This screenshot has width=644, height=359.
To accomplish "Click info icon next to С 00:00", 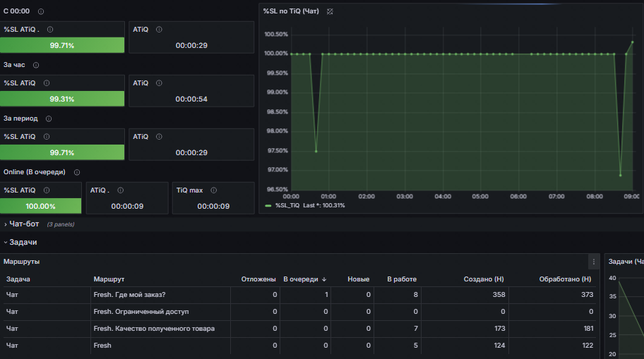I will [x=41, y=11].
